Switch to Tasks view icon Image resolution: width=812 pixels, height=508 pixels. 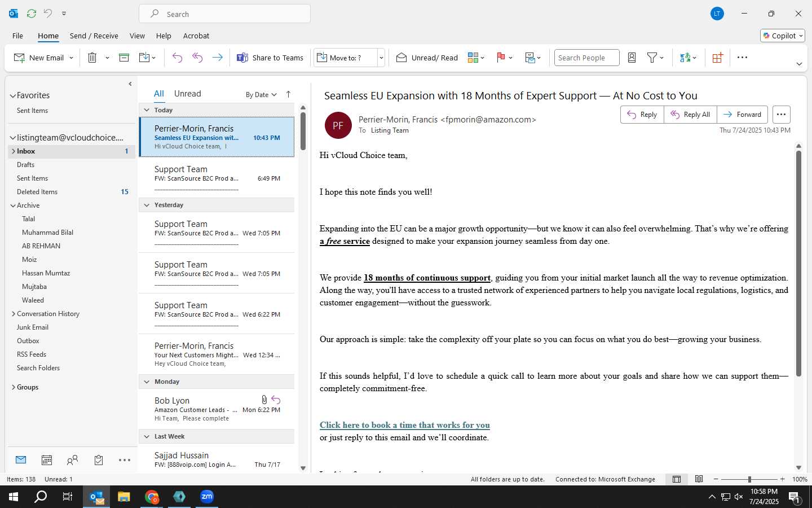pos(99,460)
